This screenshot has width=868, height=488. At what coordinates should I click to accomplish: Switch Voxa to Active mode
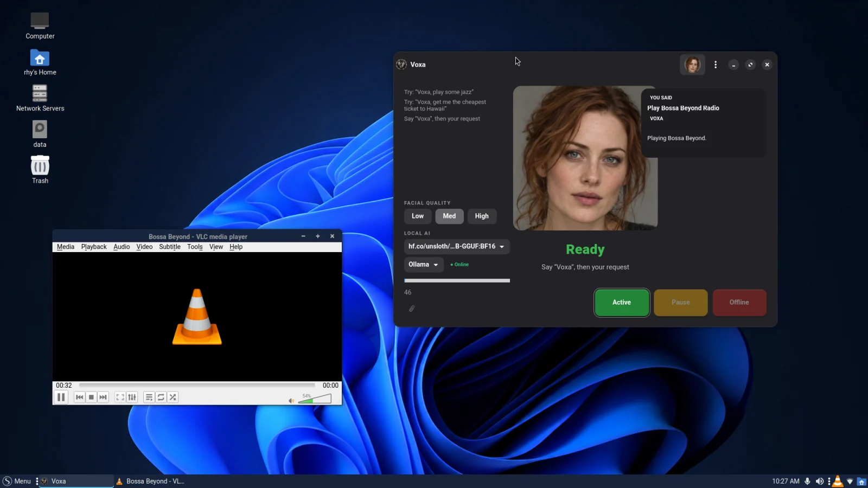[622, 303]
